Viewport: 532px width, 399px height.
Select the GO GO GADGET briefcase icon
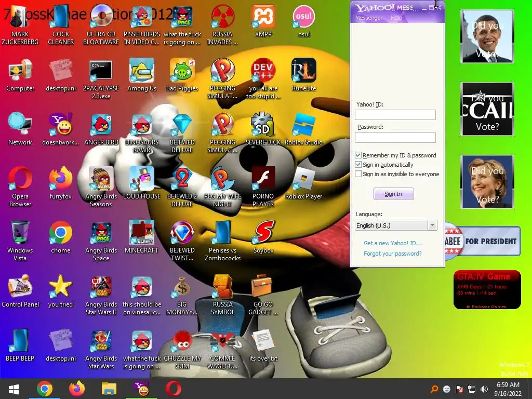tap(263, 295)
